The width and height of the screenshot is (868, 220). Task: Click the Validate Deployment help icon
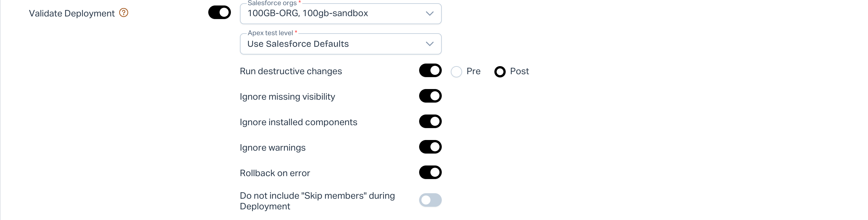(x=124, y=13)
